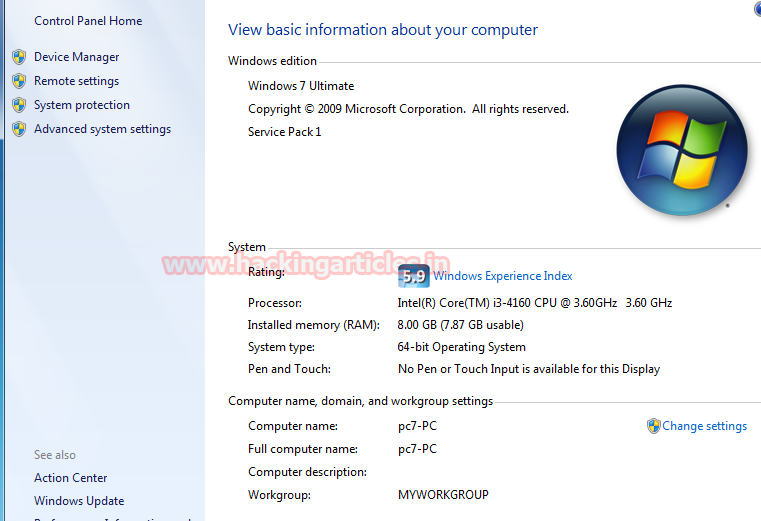Image resolution: width=761 pixels, height=521 pixels.
Task: Open Advanced system settings
Action: click(x=102, y=129)
